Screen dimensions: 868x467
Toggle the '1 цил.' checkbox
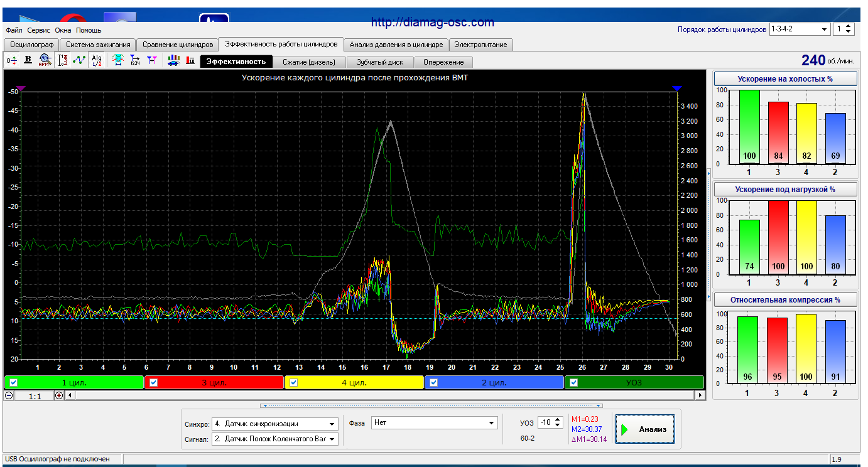(x=13, y=382)
